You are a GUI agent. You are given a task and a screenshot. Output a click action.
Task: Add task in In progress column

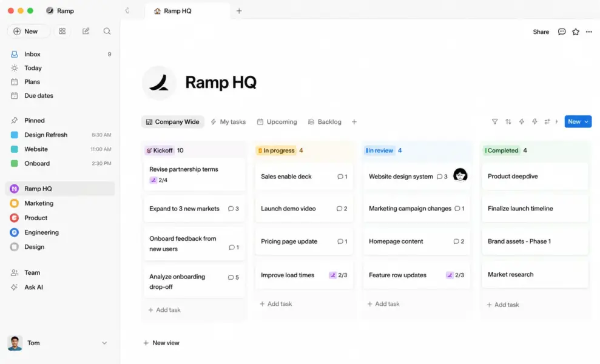point(276,303)
